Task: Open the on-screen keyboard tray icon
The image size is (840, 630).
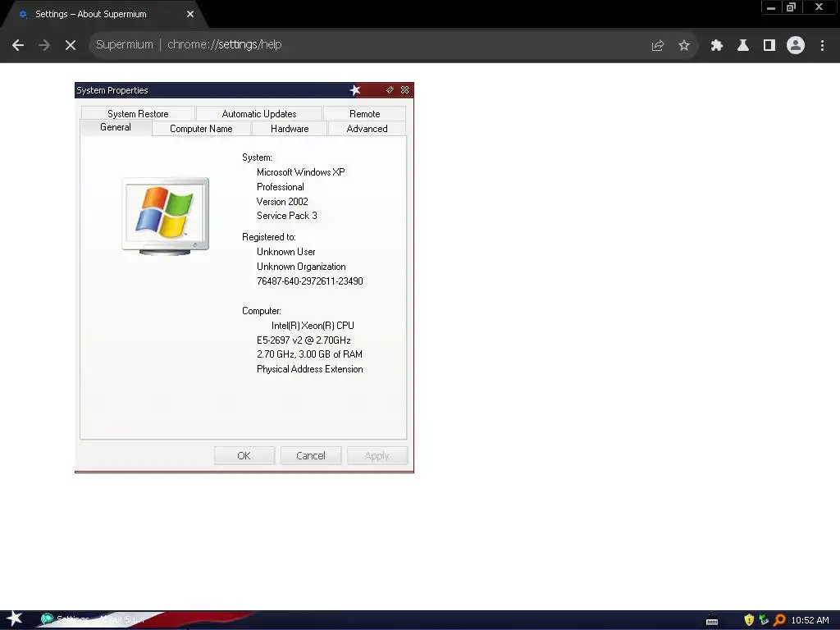Action: pyautogui.click(x=712, y=621)
